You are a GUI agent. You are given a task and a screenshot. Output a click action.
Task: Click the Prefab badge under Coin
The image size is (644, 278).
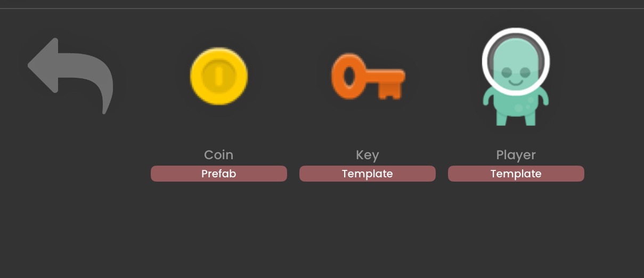point(219,174)
